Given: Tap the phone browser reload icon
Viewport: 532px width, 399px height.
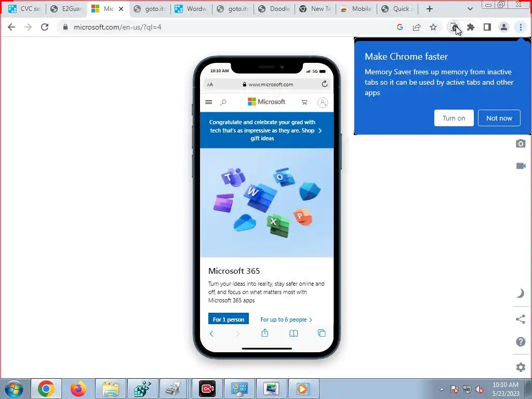Looking at the screenshot, I should [325, 84].
